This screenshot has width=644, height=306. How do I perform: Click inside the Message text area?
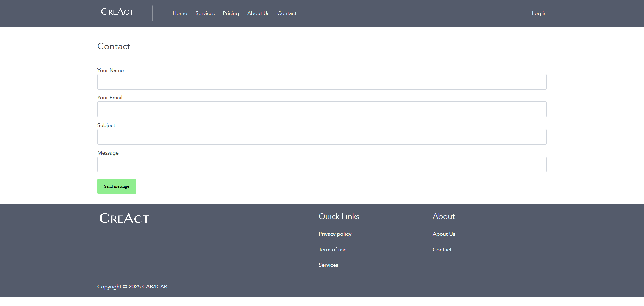(322, 165)
